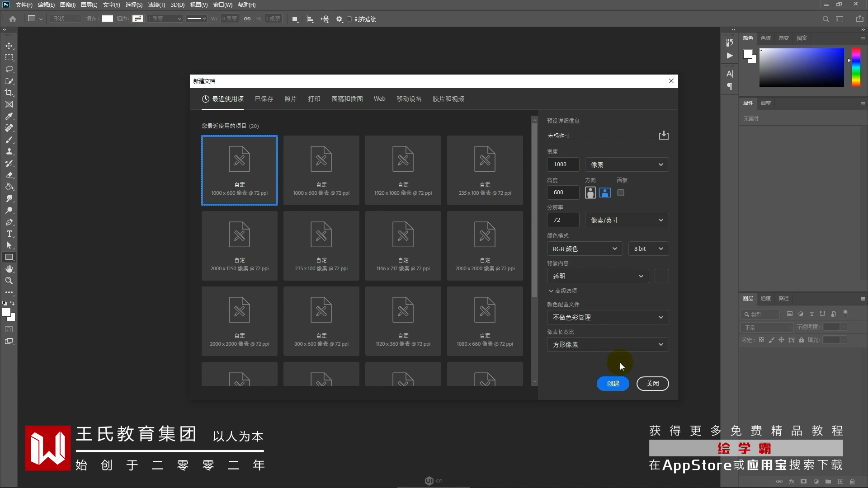Open the RGB 颜色 color mode dropdown
This screenshot has height=488, width=868.
[584, 249]
